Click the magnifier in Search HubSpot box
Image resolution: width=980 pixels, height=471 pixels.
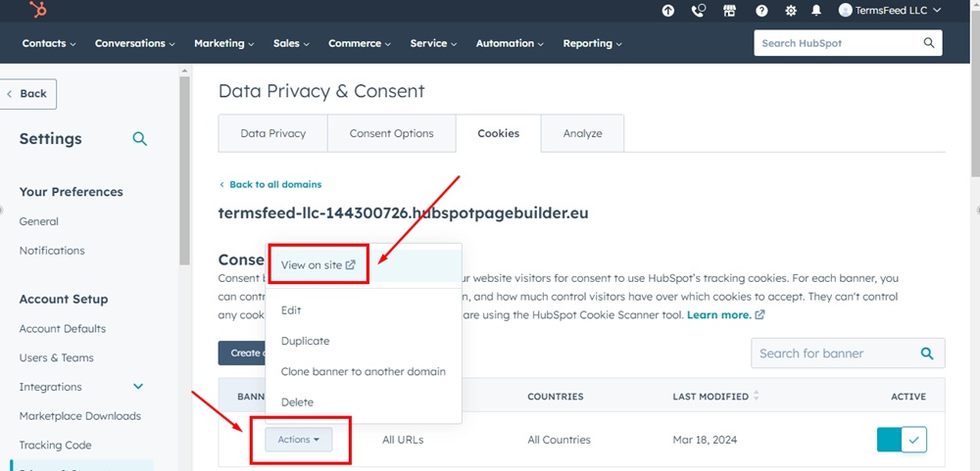click(x=929, y=43)
